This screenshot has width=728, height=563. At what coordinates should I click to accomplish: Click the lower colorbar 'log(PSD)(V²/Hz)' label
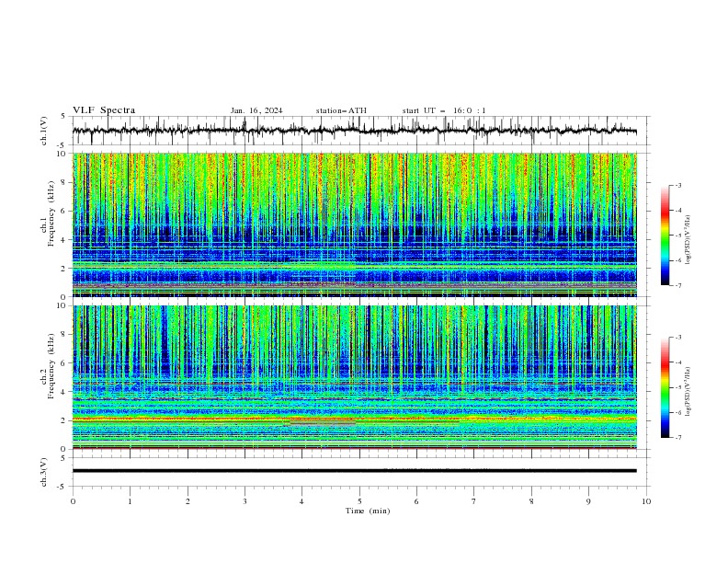coord(688,392)
